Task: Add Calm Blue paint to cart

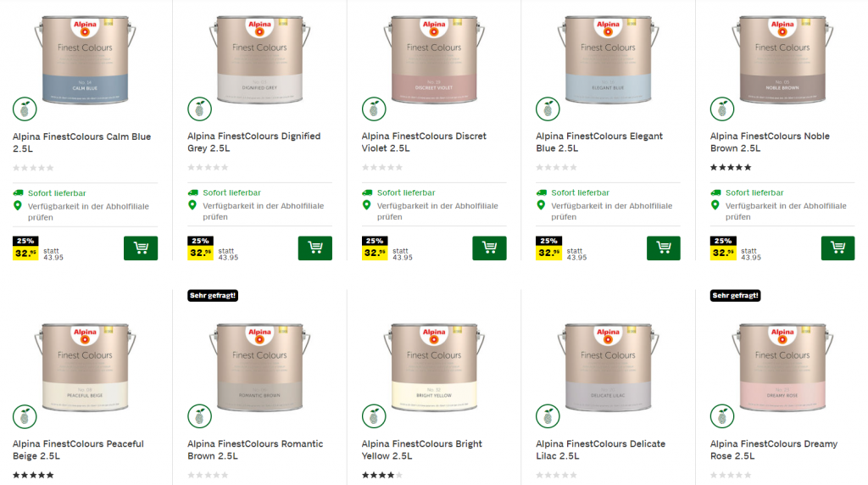Action: [140, 248]
